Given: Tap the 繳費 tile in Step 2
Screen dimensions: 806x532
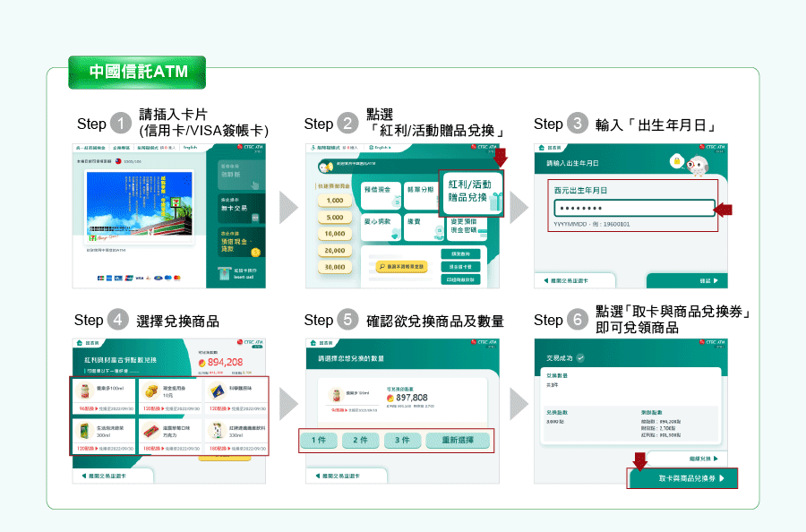Looking at the screenshot, I should [x=424, y=227].
